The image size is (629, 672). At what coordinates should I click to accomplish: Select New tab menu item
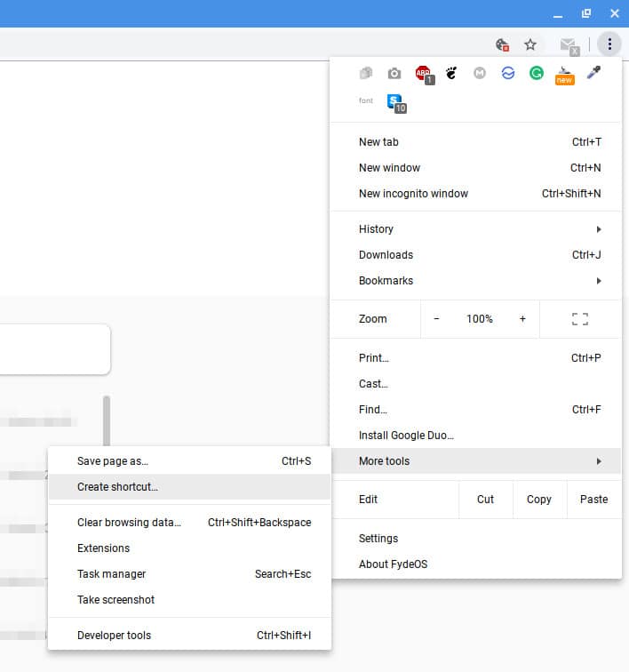click(476, 142)
